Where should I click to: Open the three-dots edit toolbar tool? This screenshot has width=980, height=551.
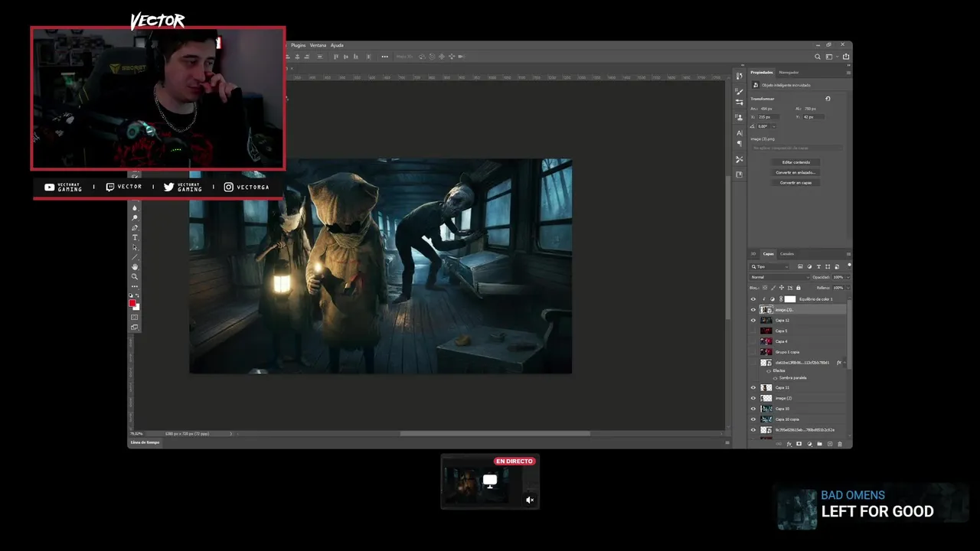(x=135, y=286)
